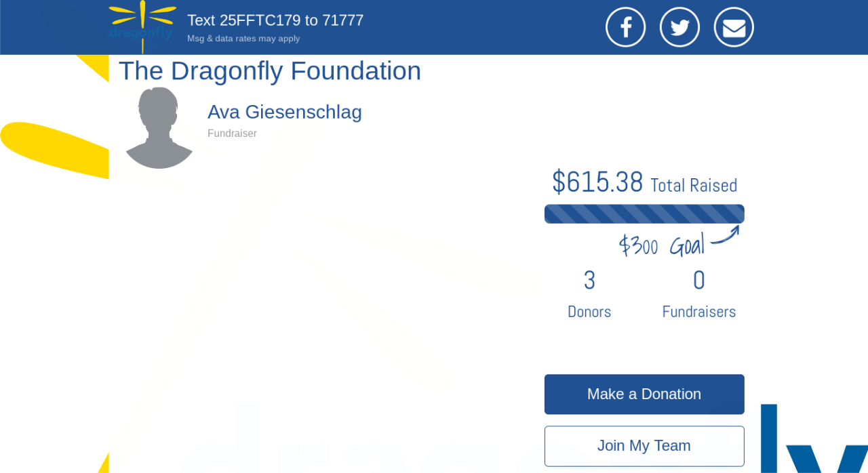Click the Twitter share icon
The image size is (868, 473).
click(679, 27)
